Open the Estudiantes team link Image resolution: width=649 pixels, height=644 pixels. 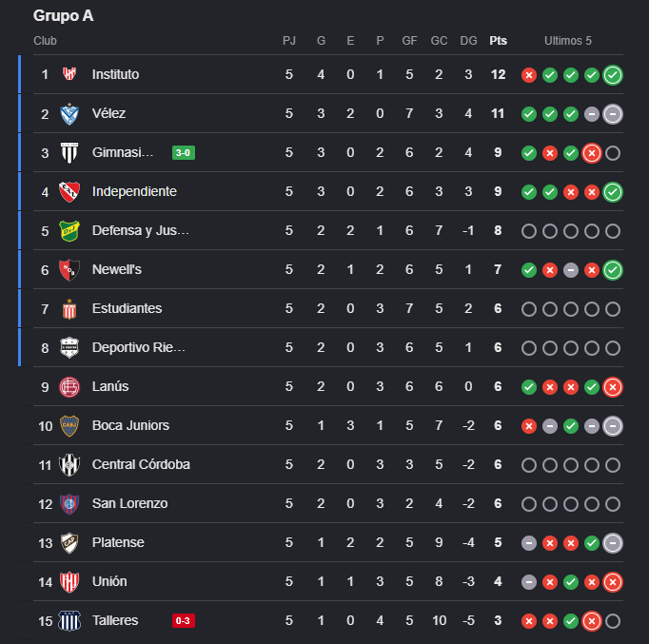pyautogui.click(x=127, y=308)
